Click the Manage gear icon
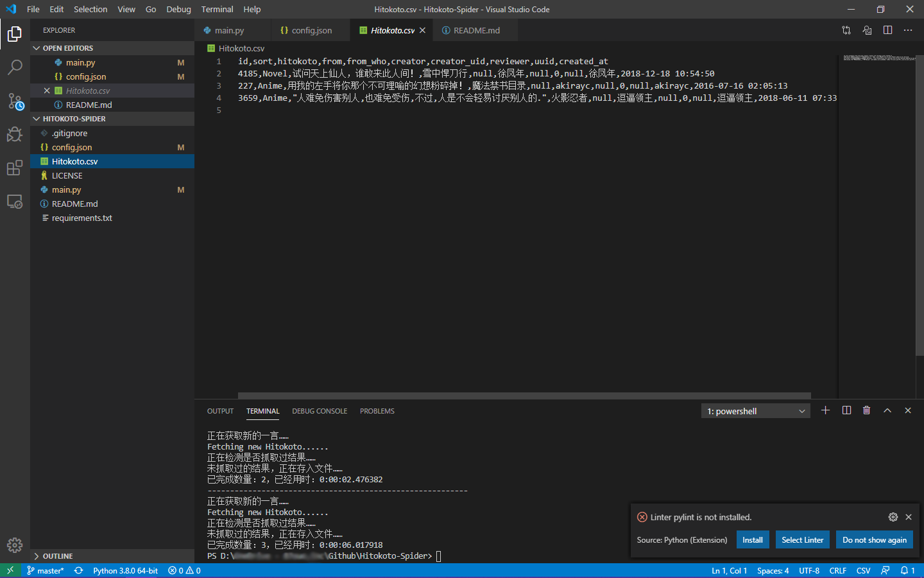The height and width of the screenshot is (578, 924). (x=15, y=545)
